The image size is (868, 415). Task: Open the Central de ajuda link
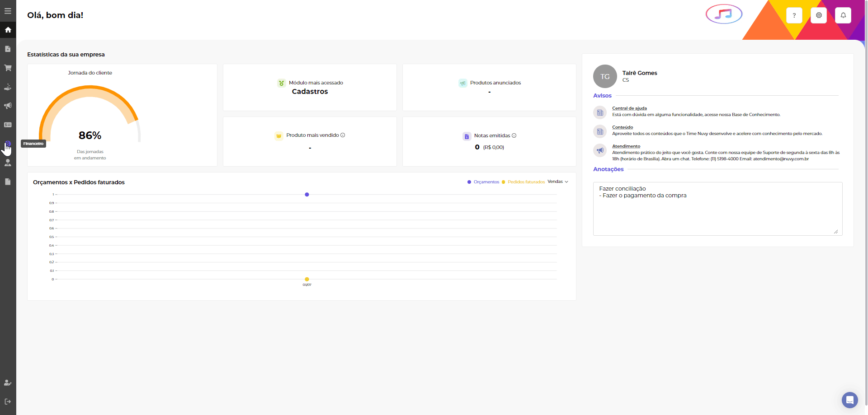[x=629, y=108]
